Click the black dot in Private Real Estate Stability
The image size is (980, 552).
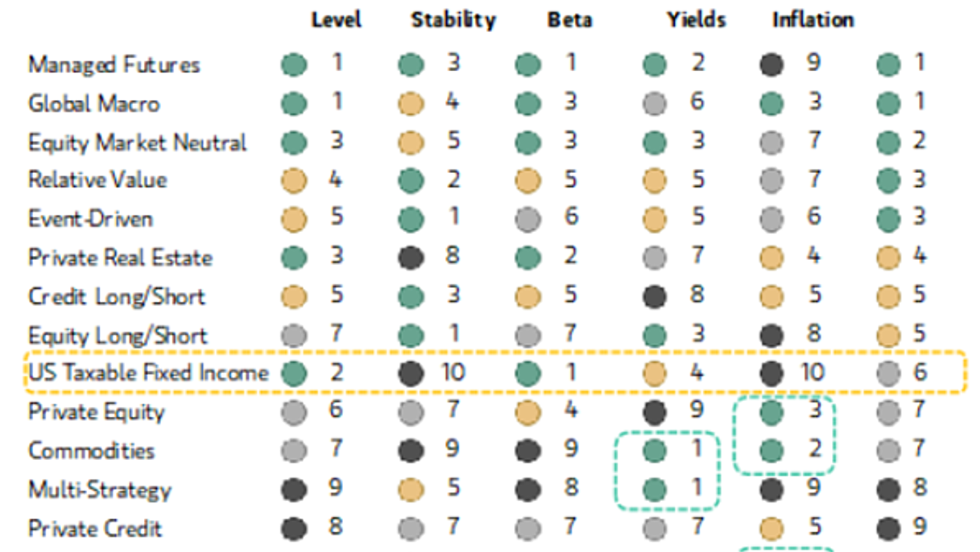[x=411, y=258]
